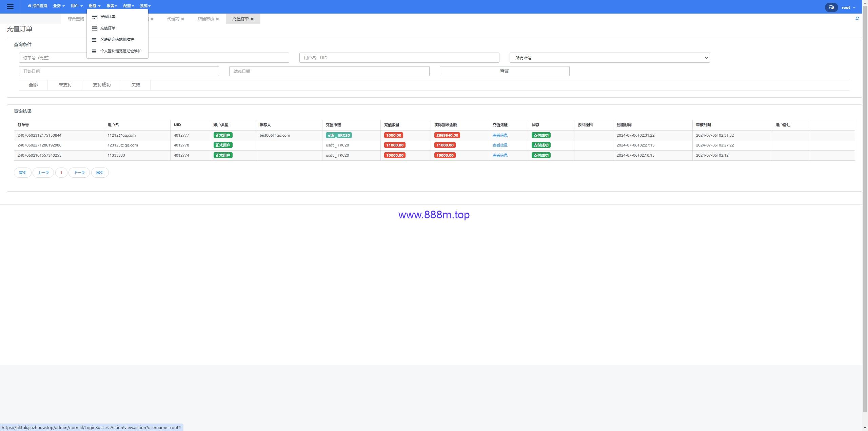868x431 pixels.
Task: Open the 综合查询 menu item
Action: 37,6
